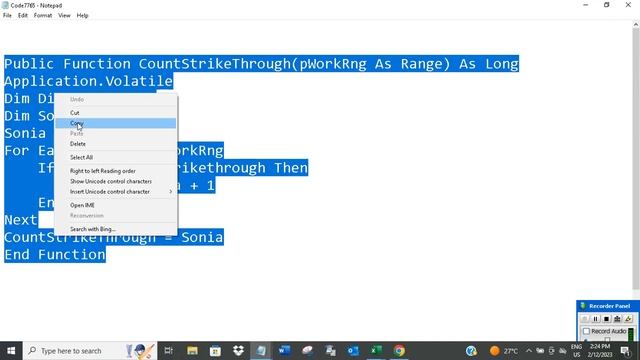The width and height of the screenshot is (640, 360).
Task: Open Word from the taskbar
Action: point(284,351)
